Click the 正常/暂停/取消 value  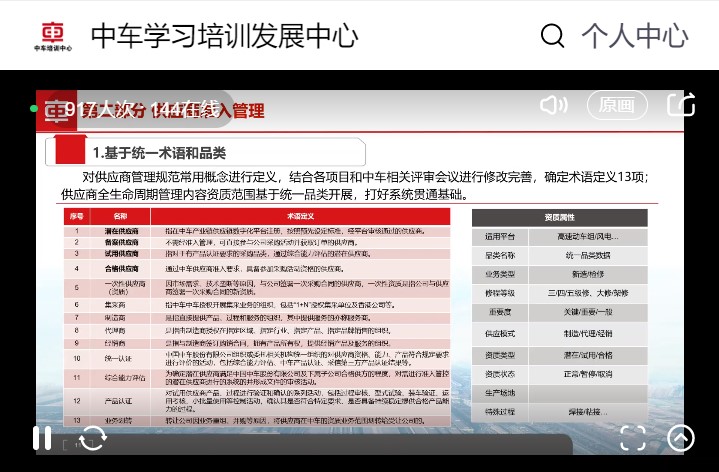pos(588,374)
